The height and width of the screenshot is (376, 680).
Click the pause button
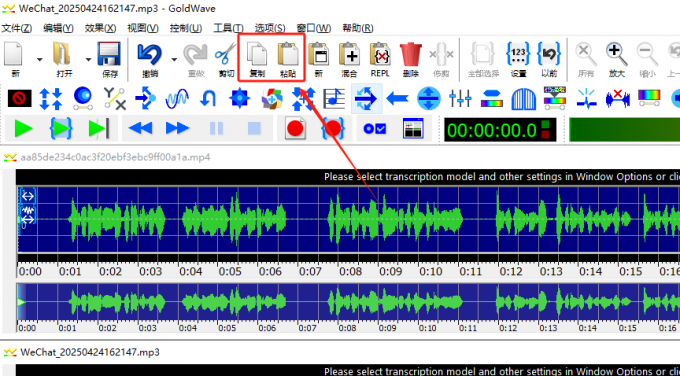(216, 128)
